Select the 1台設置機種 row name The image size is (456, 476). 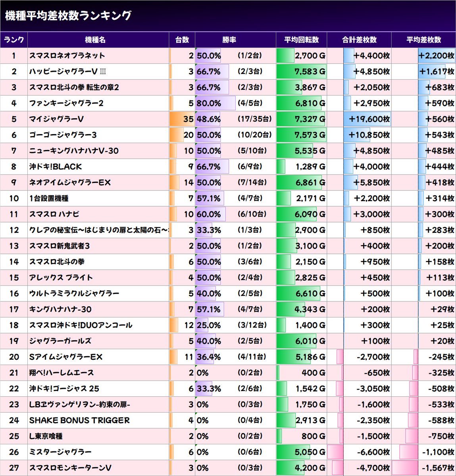click(x=49, y=198)
